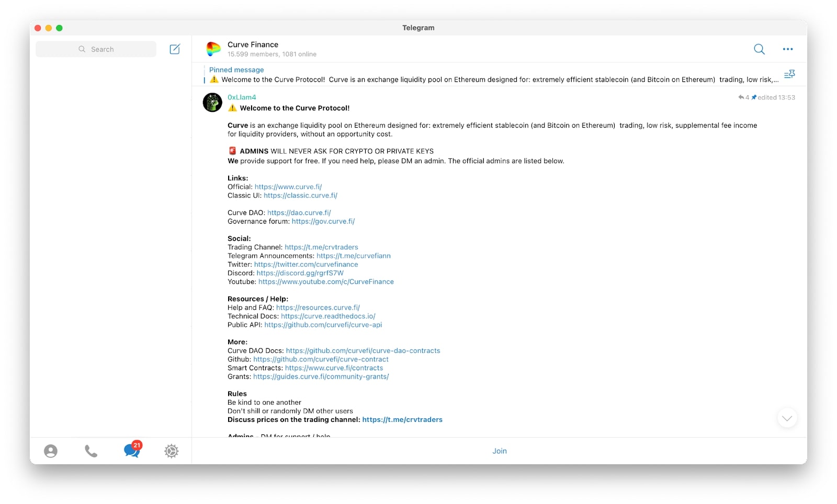Viewport: 837px width, 504px height.
Task: Click the 0xLlam4 profile avatar
Action: click(212, 102)
